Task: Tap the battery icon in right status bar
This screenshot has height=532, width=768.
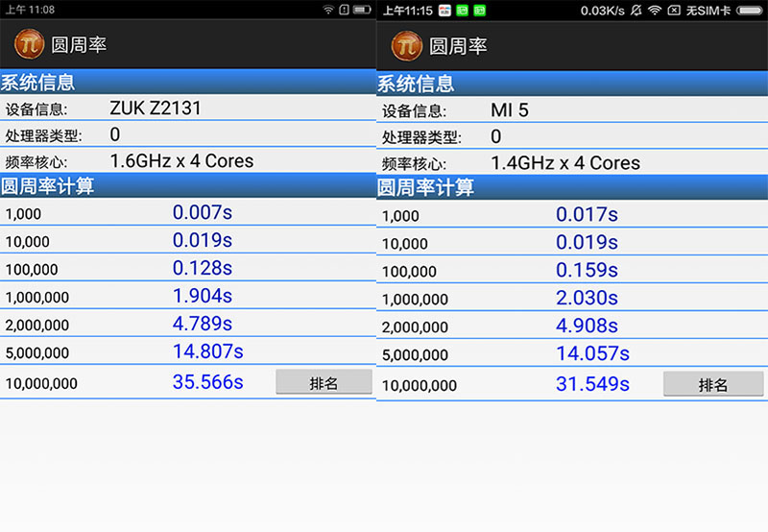Action: [750, 11]
